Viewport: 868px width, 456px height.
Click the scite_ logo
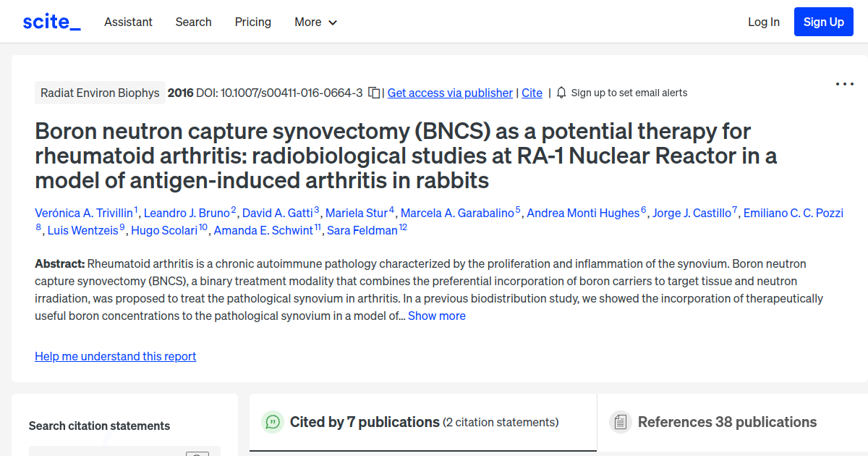[51, 21]
